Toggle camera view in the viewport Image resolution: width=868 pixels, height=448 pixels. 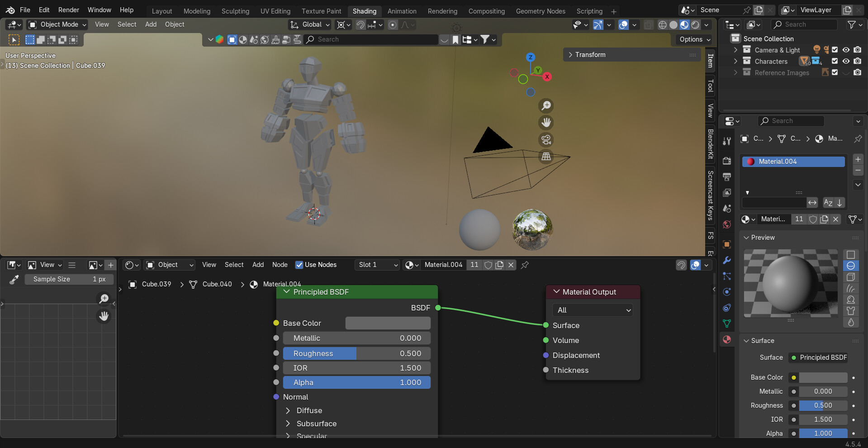(546, 139)
